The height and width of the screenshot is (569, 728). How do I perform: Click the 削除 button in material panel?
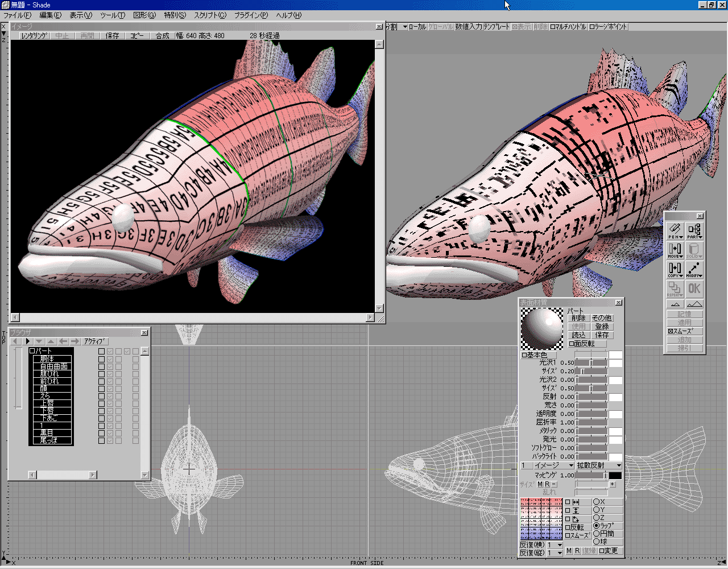tap(578, 318)
